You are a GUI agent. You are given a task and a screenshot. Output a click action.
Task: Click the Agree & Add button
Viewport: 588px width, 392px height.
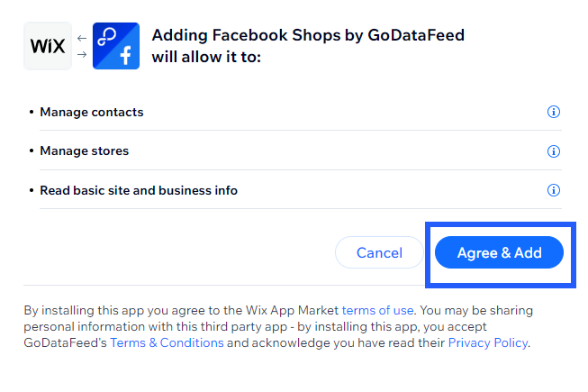(499, 252)
